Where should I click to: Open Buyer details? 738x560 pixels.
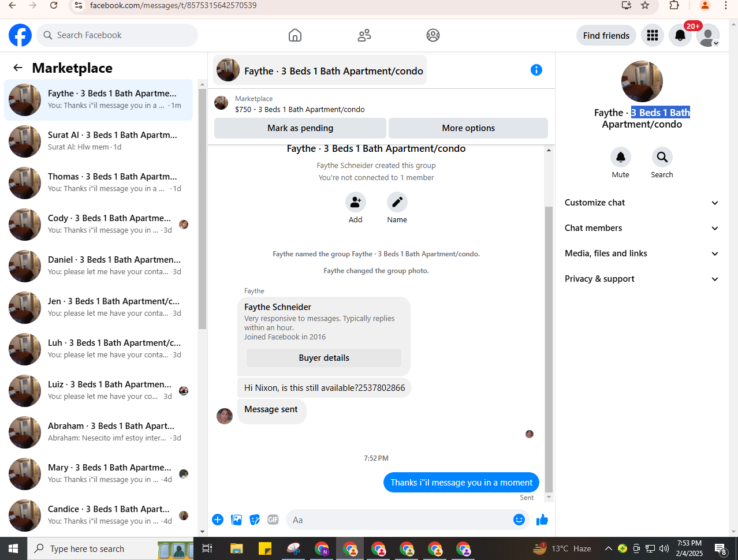point(324,358)
